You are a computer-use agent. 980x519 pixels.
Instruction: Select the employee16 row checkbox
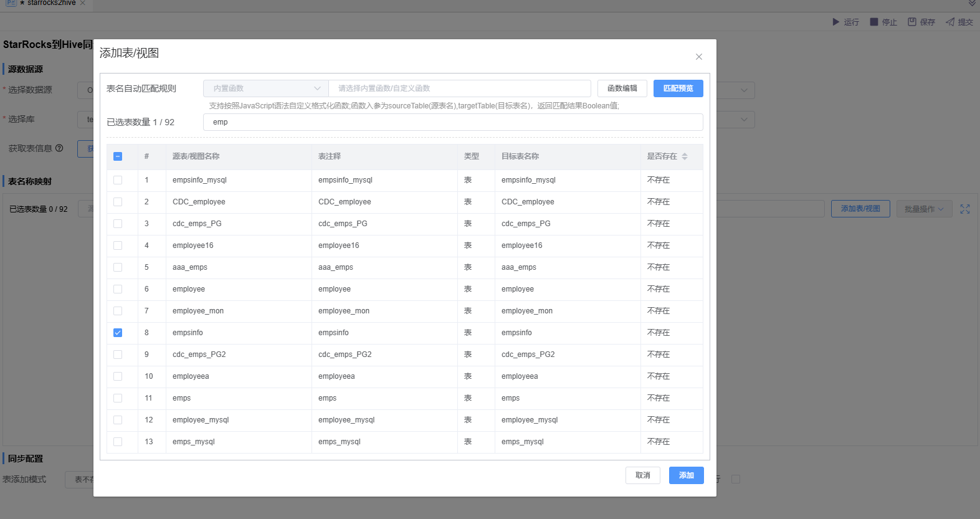[x=118, y=245]
